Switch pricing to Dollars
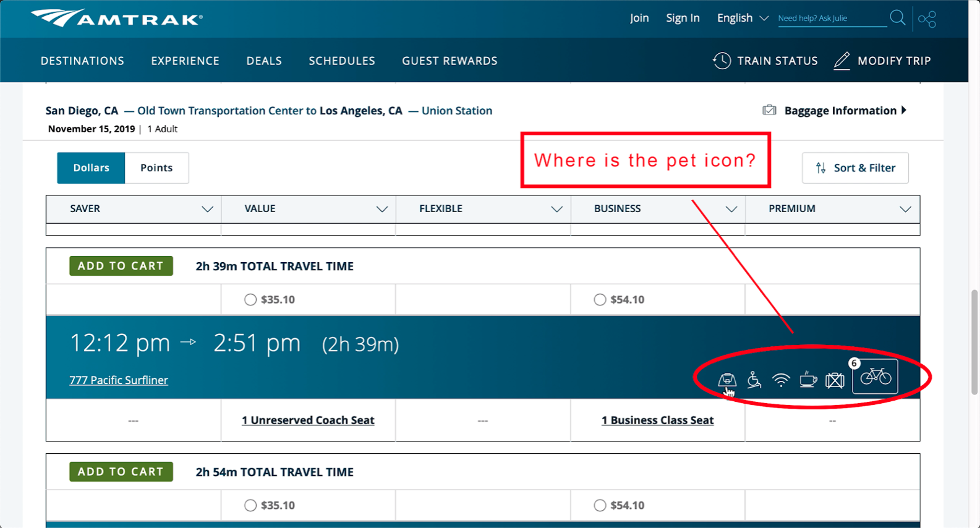980x528 pixels. tap(91, 168)
